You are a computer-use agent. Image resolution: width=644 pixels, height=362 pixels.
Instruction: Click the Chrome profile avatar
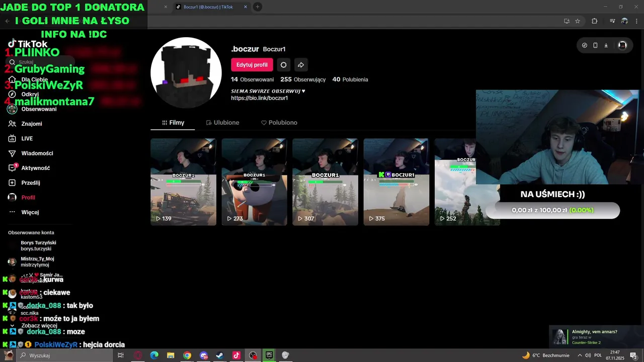pyautogui.click(x=624, y=21)
